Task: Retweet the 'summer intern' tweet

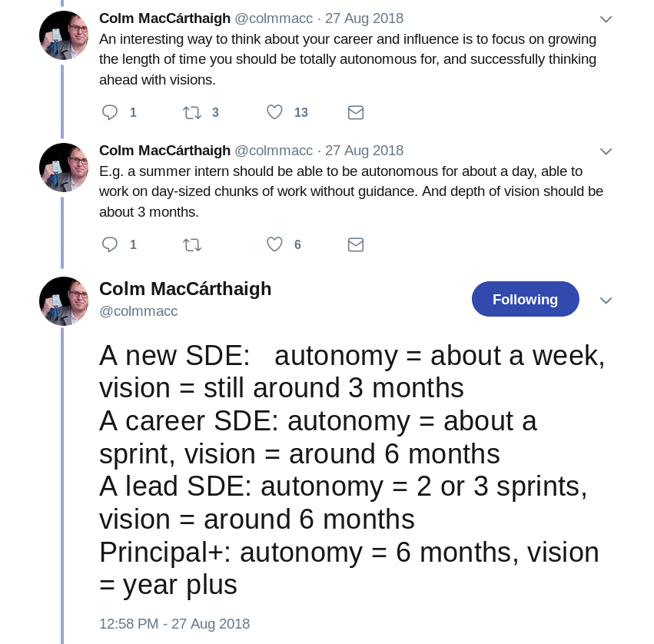Action: 192,245
